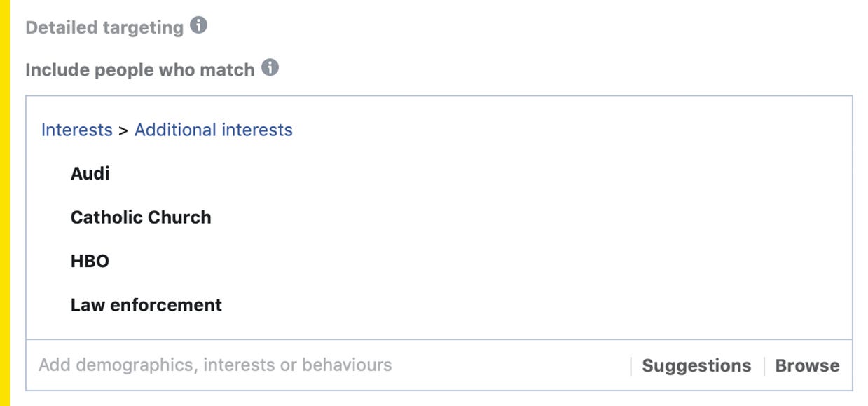The width and height of the screenshot is (868, 406).
Task: Pick the Law enforcement interest entry
Action: 146,305
